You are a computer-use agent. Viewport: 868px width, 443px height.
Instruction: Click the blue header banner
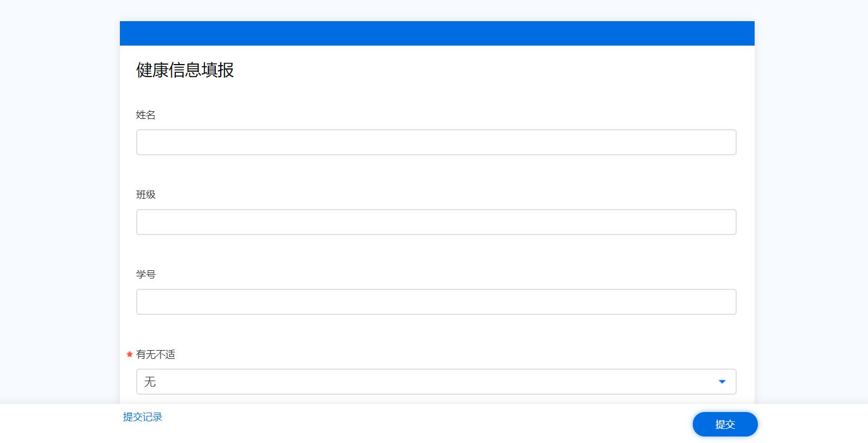coord(437,33)
